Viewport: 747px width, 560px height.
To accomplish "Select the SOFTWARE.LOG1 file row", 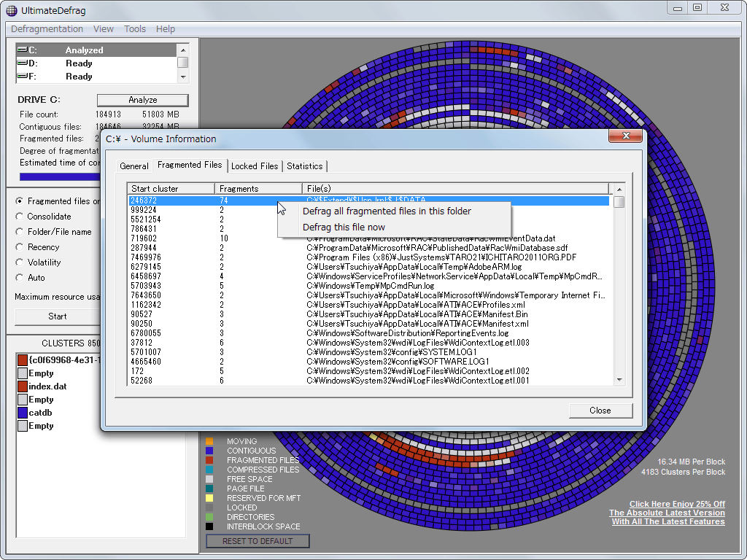I will pyautogui.click(x=368, y=362).
